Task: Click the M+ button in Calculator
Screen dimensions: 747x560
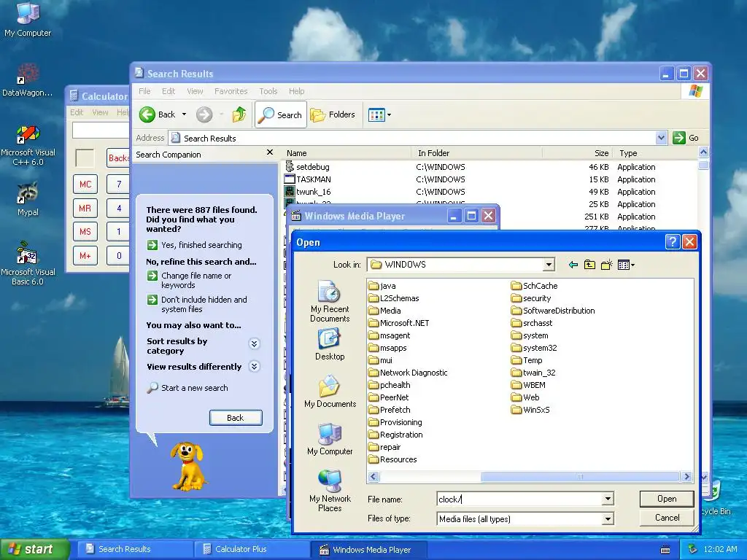Action: click(x=85, y=256)
